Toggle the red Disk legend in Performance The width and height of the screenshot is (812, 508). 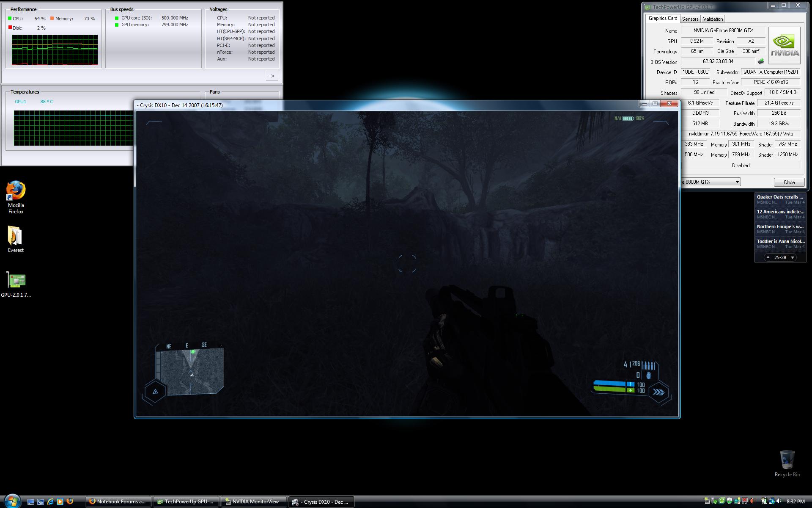point(10,28)
